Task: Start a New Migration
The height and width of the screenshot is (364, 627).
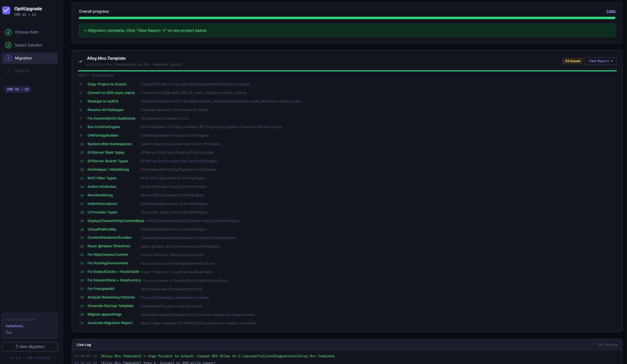Action: click(x=29, y=347)
